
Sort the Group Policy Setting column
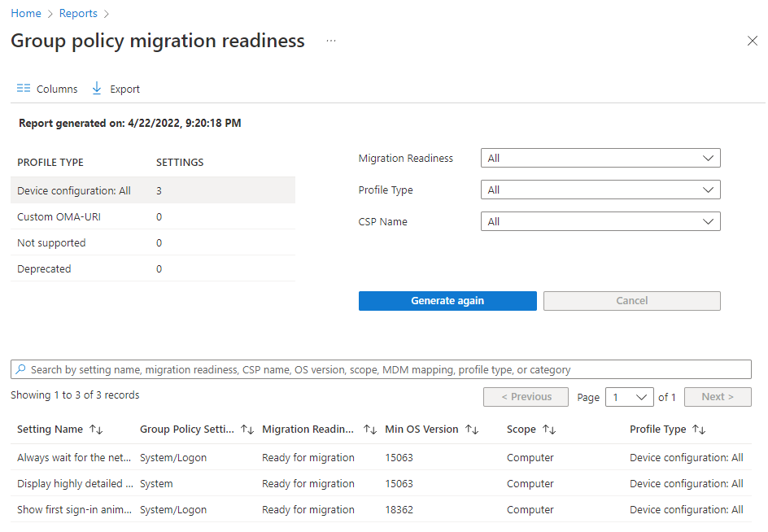[x=247, y=429]
